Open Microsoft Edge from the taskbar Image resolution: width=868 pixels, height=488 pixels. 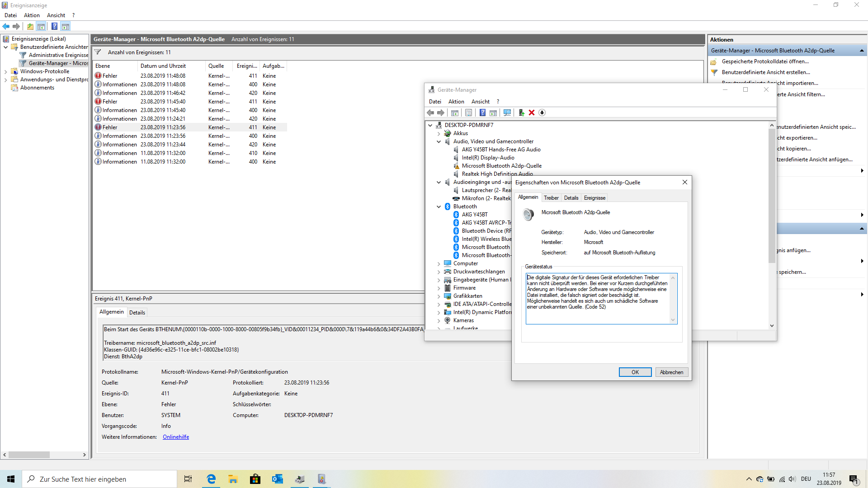coord(211,479)
